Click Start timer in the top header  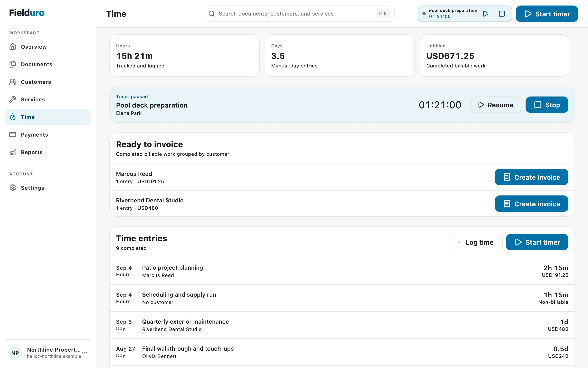pos(547,14)
